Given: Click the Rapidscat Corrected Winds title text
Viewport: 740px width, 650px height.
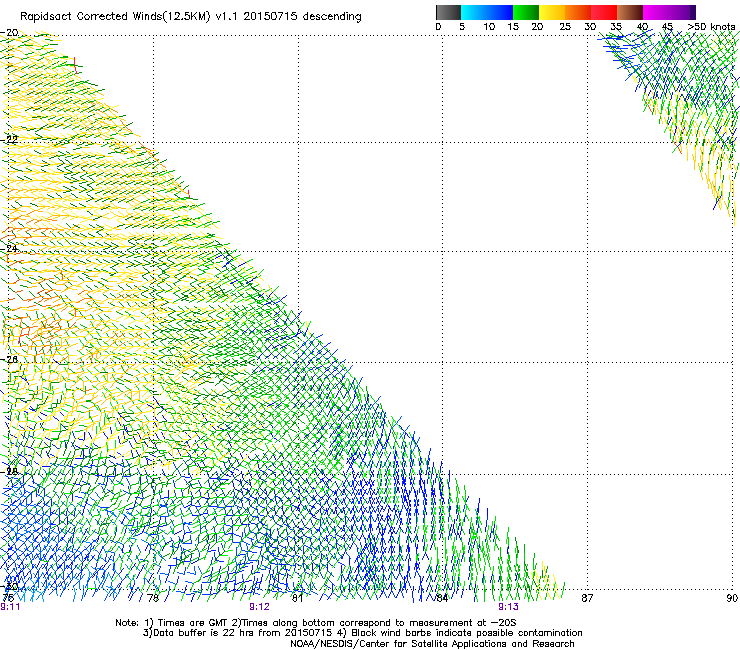Looking at the screenshot, I should tap(191, 17).
